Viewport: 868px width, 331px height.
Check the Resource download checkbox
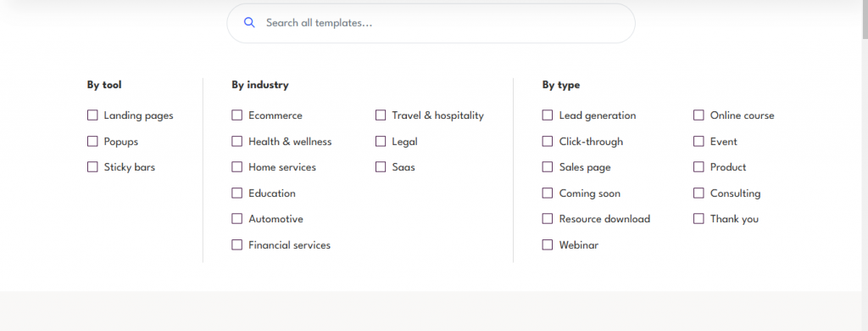click(548, 218)
